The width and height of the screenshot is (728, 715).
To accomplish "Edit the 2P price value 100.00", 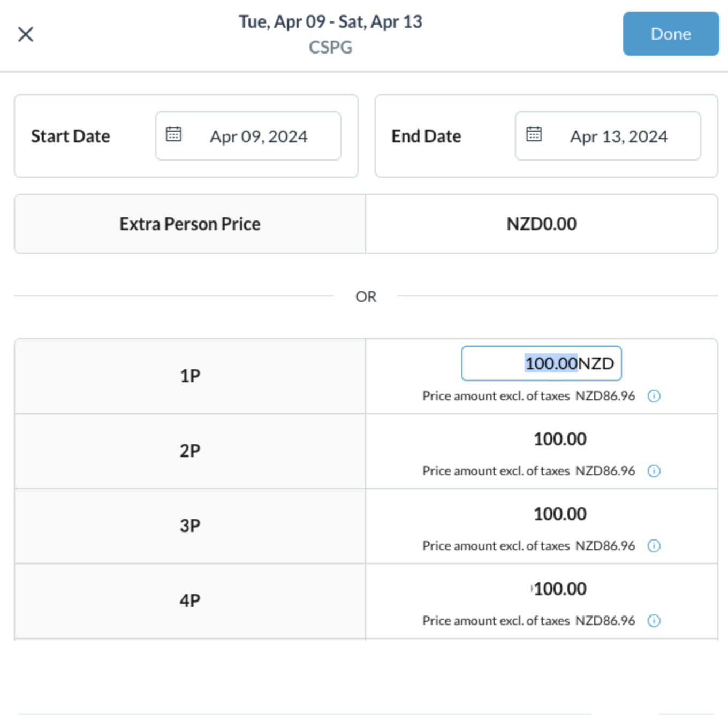I will (560, 439).
